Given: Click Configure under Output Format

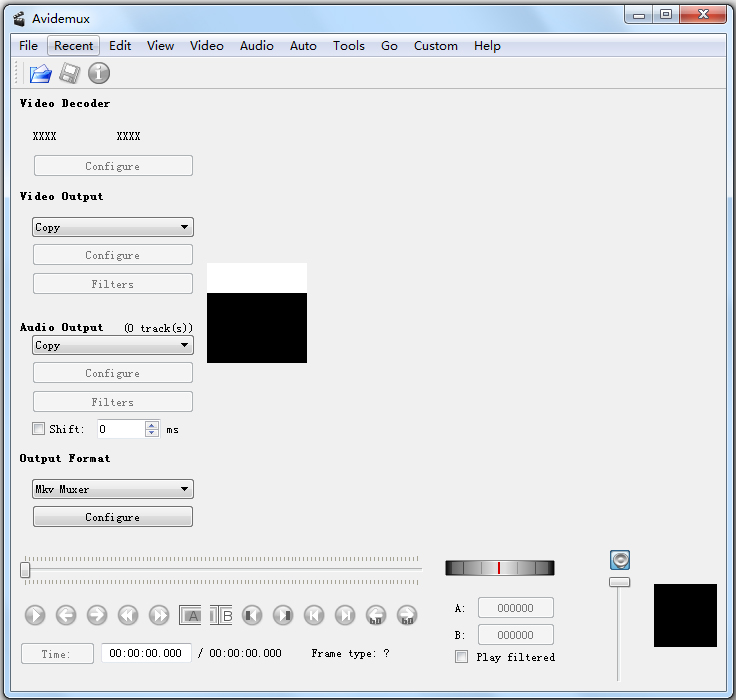Looking at the screenshot, I should tap(113, 517).
